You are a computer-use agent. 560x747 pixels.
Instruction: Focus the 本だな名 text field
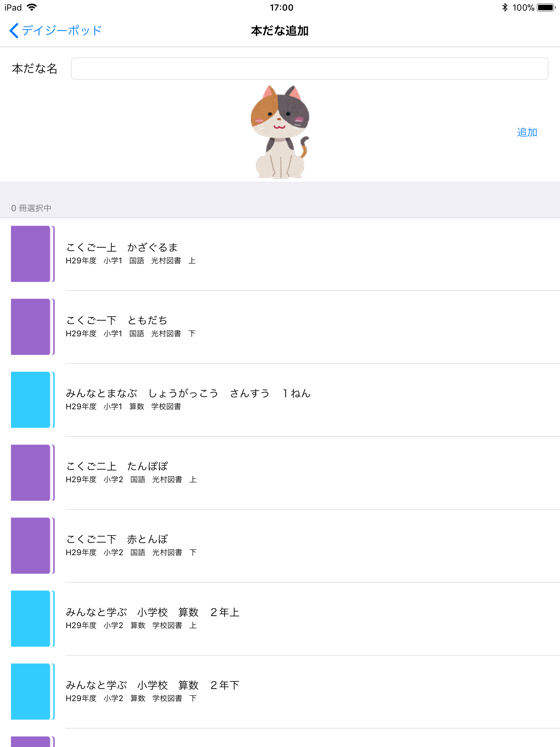[x=310, y=69]
